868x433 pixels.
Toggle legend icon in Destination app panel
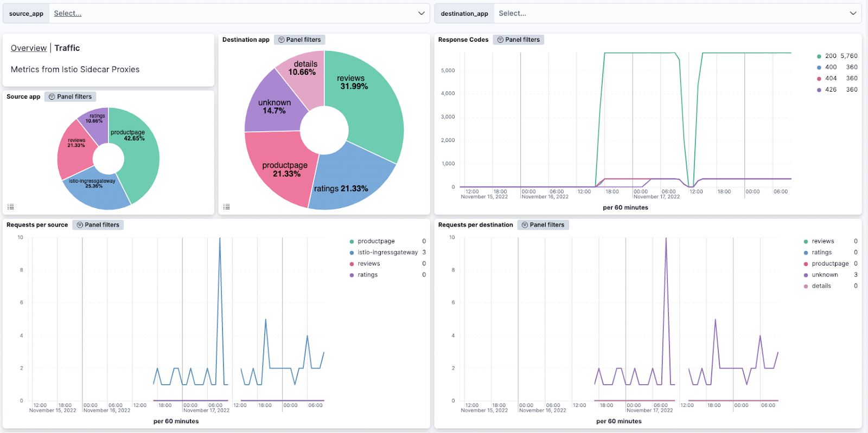226,207
